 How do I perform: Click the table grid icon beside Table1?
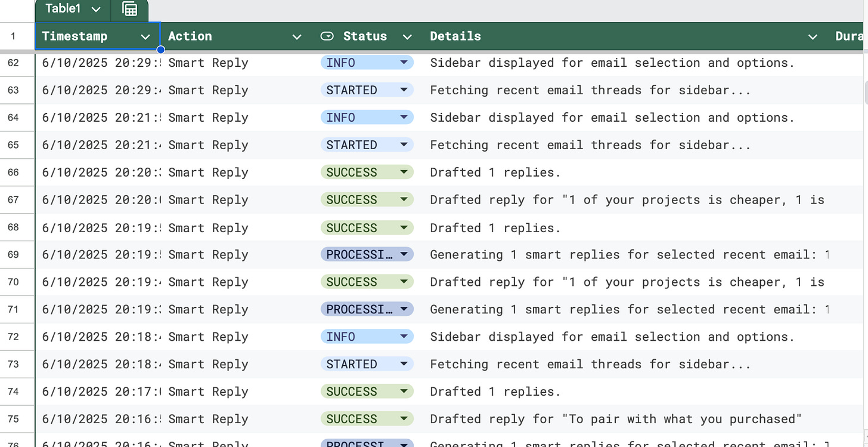coord(130,10)
